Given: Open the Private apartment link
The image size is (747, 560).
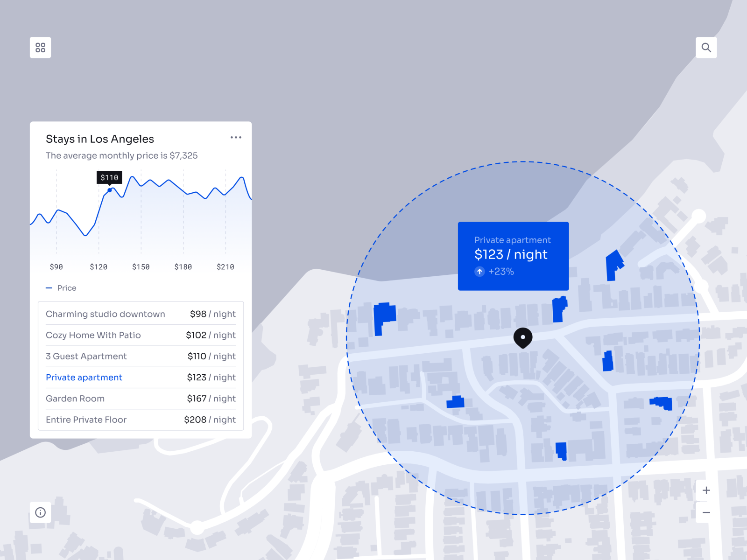Looking at the screenshot, I should [x=84, y=377].
